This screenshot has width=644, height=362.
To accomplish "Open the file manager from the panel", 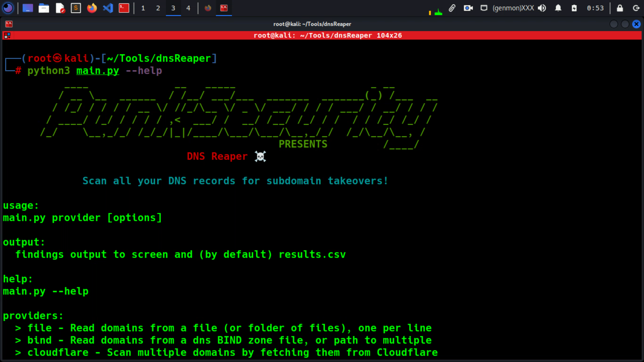I will point(44,8).
